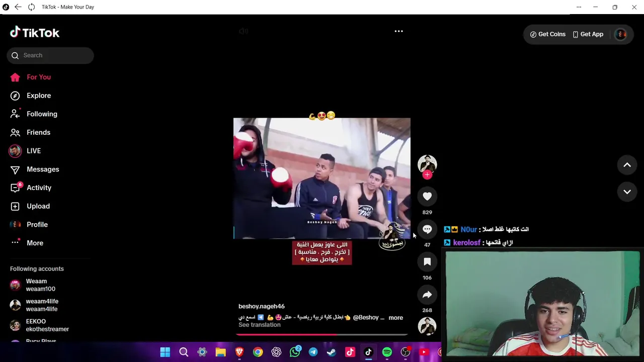The width and height of the screenshot is (644, 362).
Task: Click the For You home icon
Action: (x=15, y=77)
